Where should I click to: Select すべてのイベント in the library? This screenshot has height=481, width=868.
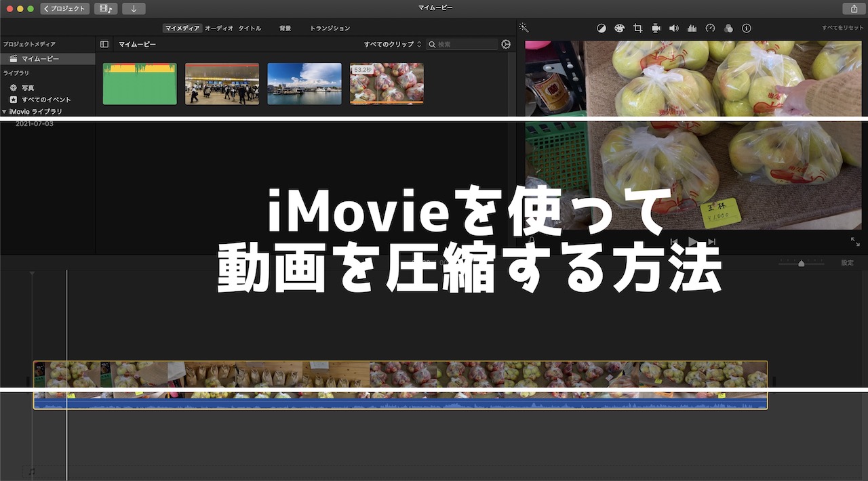[x=47, y=100]
